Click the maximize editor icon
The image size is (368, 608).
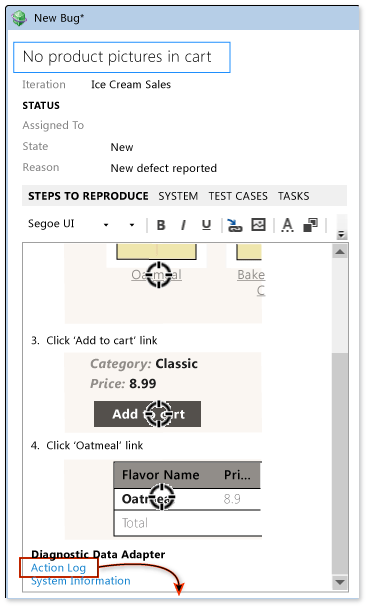[310, 225]
